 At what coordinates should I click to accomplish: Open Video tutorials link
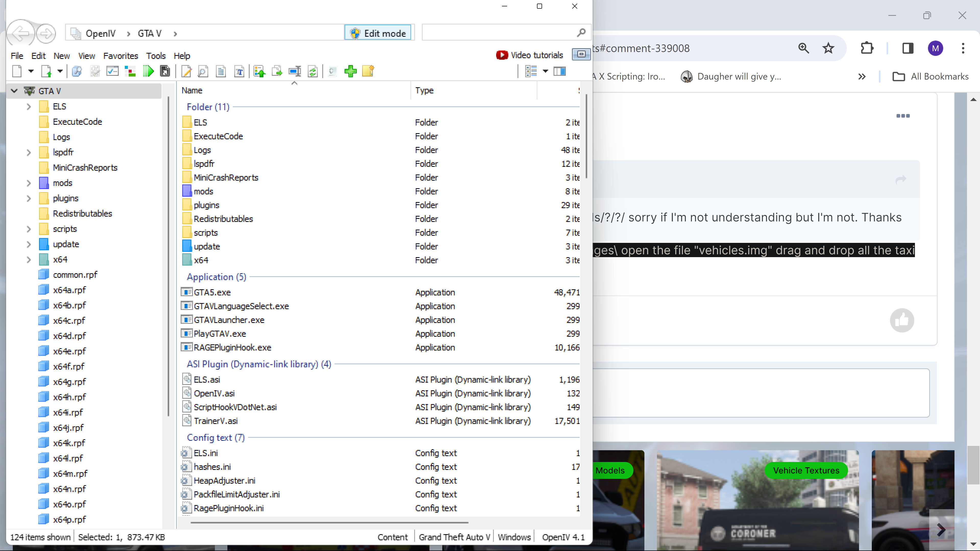pos(529,55)
